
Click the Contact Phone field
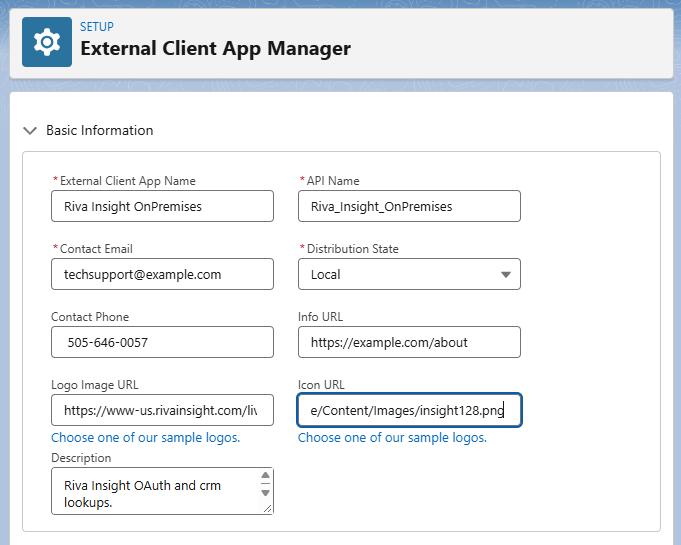162,342
